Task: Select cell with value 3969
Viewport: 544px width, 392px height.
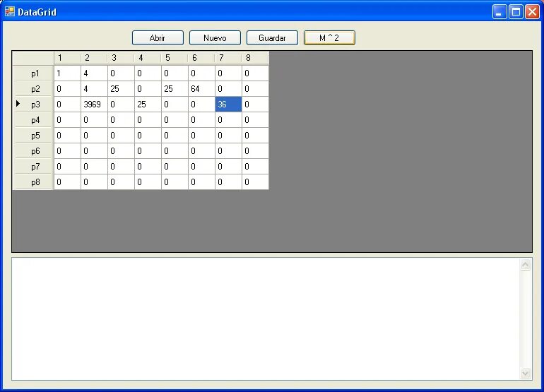Action: [94, 105]
